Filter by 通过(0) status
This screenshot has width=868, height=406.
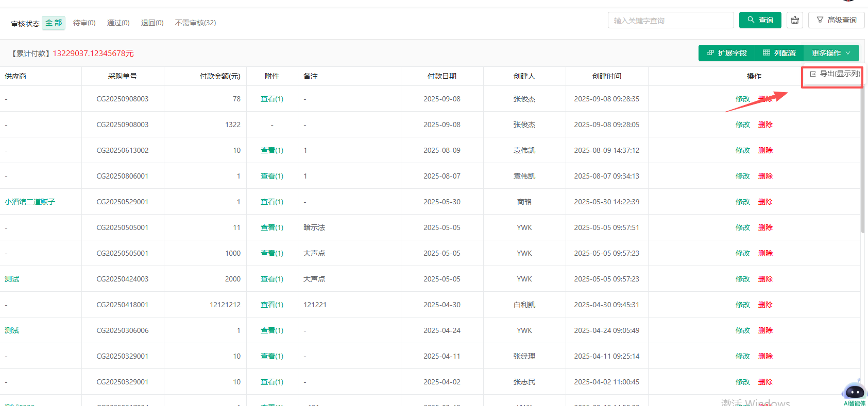[118, 23]
